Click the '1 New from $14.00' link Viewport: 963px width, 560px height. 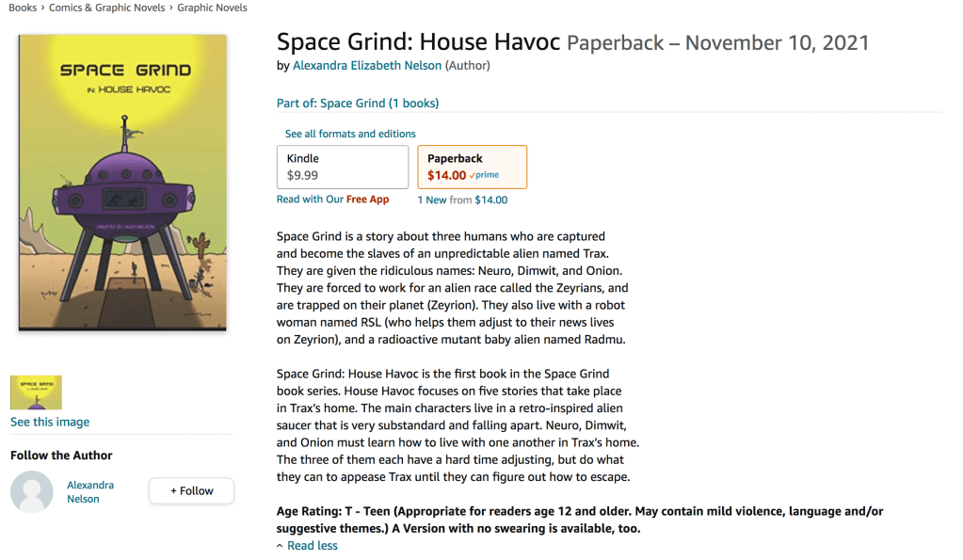(x=462, y=200)
